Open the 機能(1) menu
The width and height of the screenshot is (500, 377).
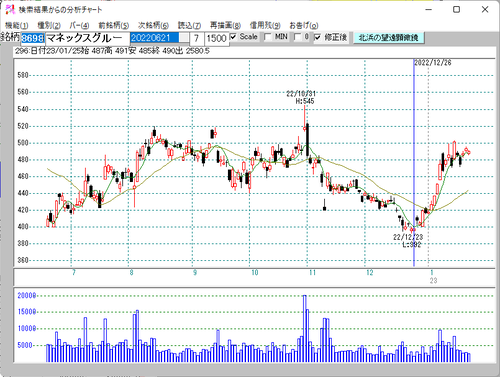pyautogui.click(x=17, y=25)
